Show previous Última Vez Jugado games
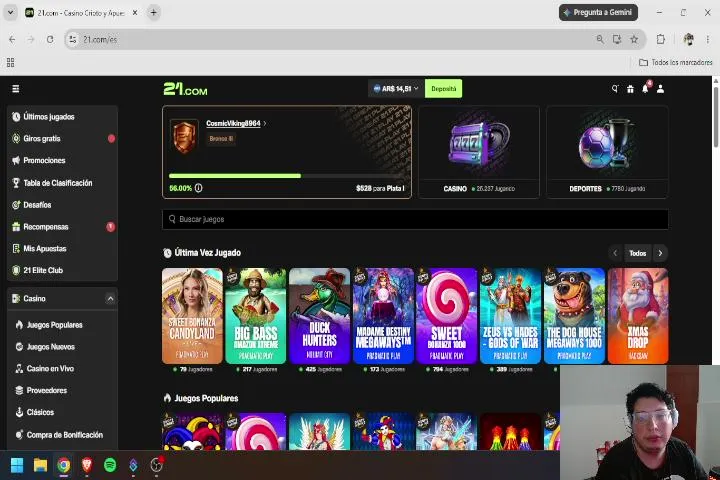Viewport: 720px width, 480px height. coord(615,253)
